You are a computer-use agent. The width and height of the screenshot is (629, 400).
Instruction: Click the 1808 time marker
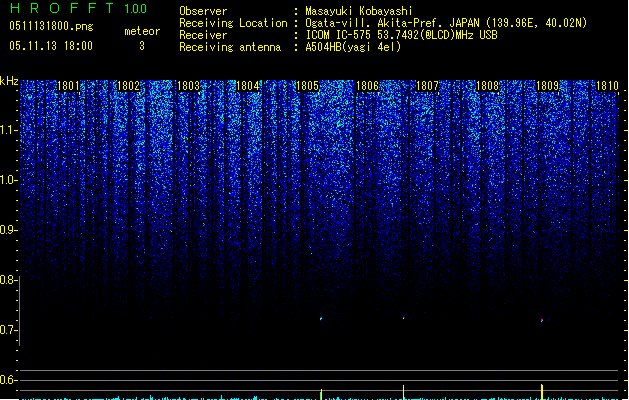[x=487, y=86]
